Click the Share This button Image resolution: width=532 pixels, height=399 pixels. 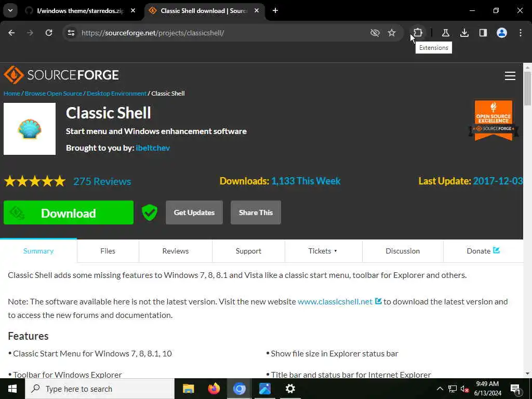tap(256, 212)
